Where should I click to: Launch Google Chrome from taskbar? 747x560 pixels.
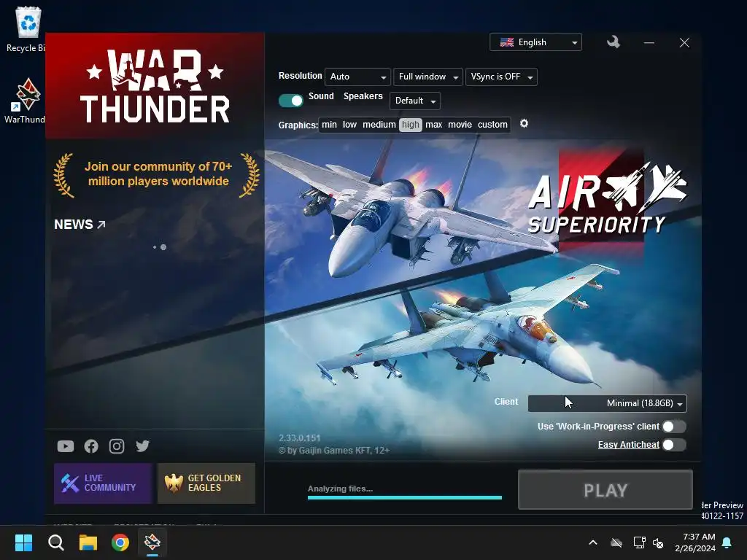(120, 542)
